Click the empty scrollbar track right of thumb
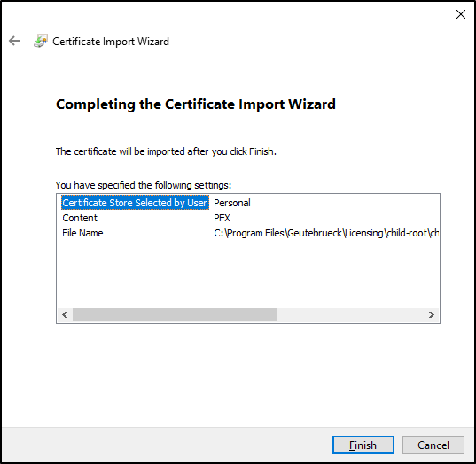 click(x=351, y=314)
